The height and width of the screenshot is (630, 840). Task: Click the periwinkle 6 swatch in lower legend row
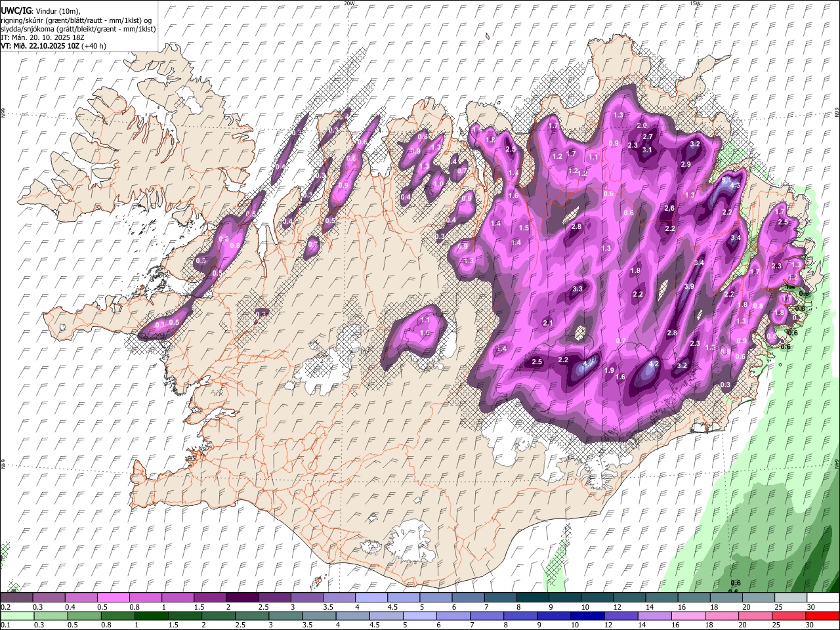click(453, 616)
